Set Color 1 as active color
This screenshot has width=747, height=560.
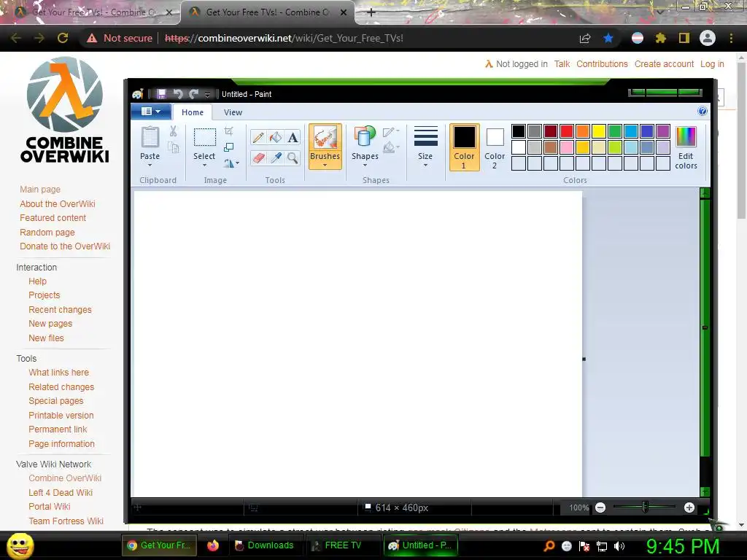[x=464, y=147]
